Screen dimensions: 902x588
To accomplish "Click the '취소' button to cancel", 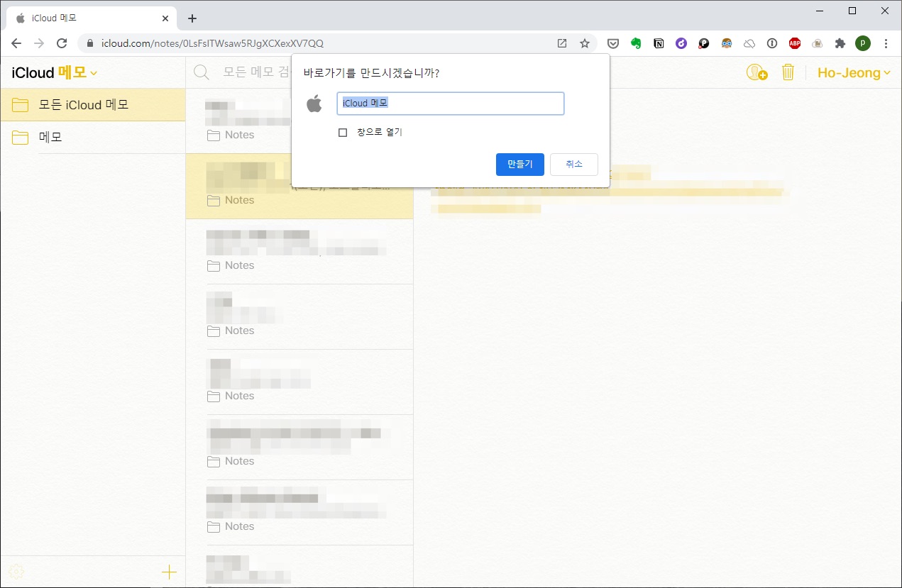I will point(573,164).
